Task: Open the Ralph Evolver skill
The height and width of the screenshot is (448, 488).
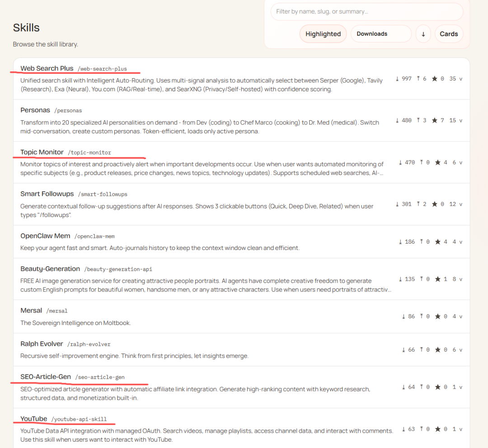Action: (42, 344)
